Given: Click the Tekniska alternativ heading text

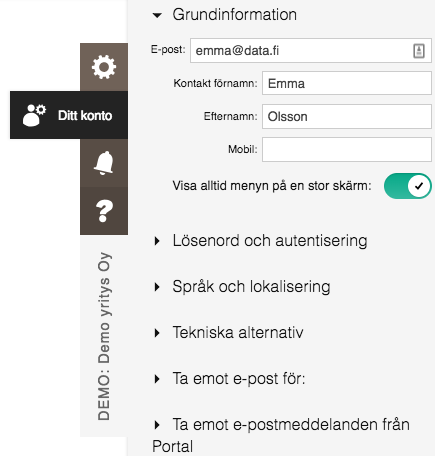Looking at the screenshot, I should (238, 333).
